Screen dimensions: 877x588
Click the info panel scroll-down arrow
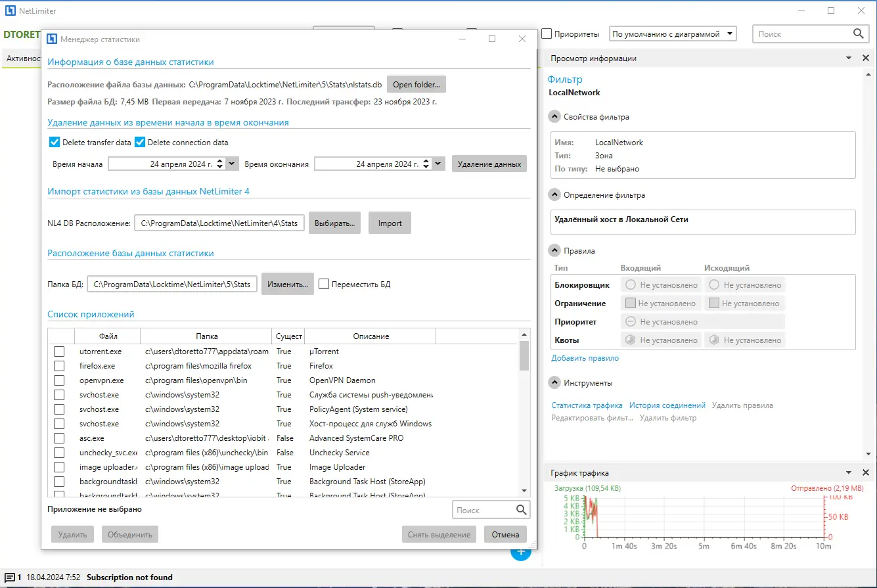tap(868, 454)
